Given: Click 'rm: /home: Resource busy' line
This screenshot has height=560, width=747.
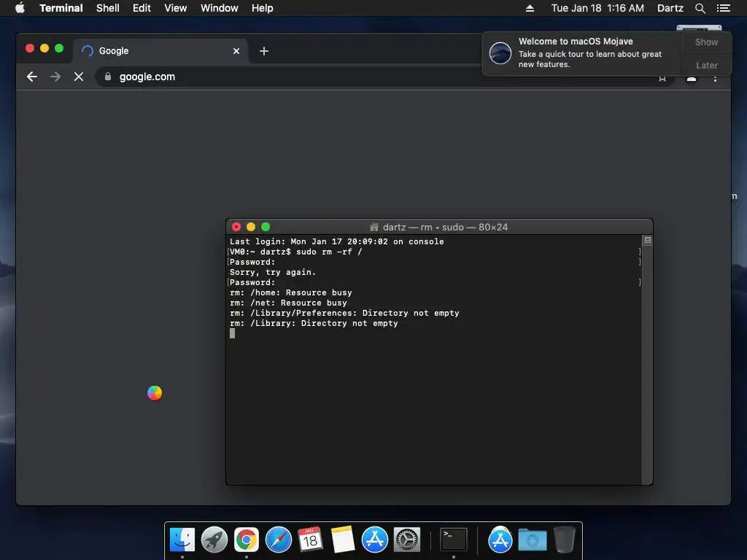Looking at the screenshot, I should click(290, 293).
